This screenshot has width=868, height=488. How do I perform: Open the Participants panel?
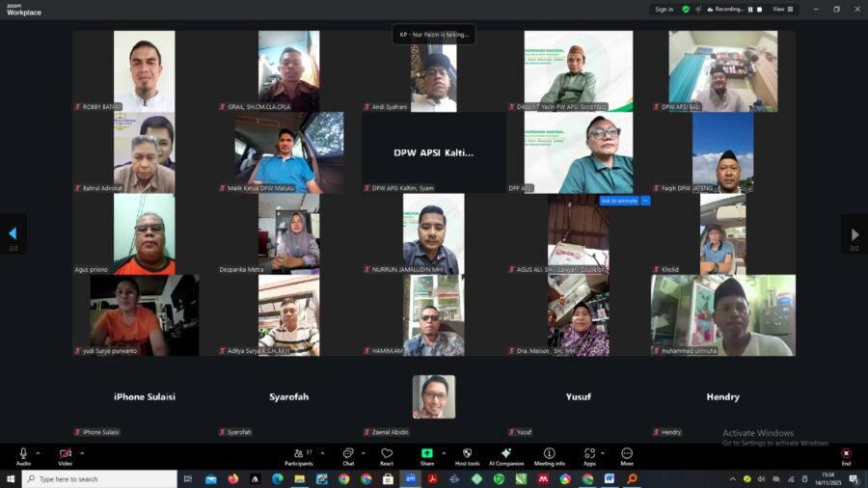[298, 454]
